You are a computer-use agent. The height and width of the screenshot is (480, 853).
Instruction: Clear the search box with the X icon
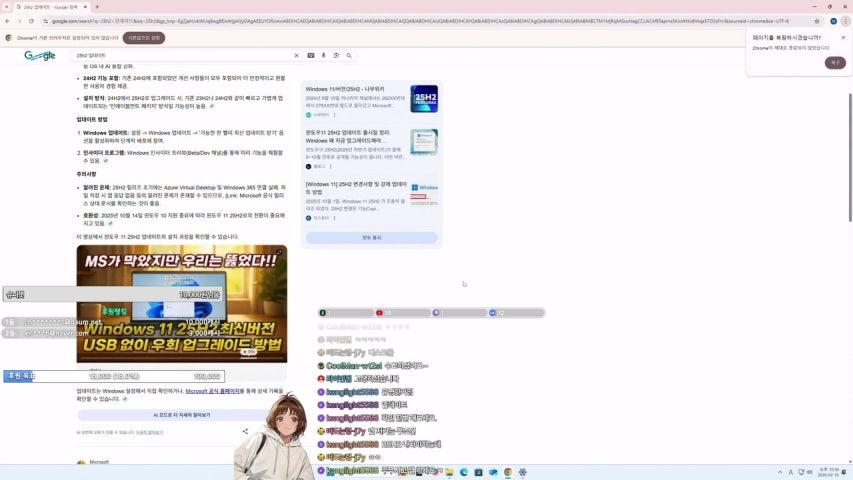pyautogui.click(x=296, y=56)
